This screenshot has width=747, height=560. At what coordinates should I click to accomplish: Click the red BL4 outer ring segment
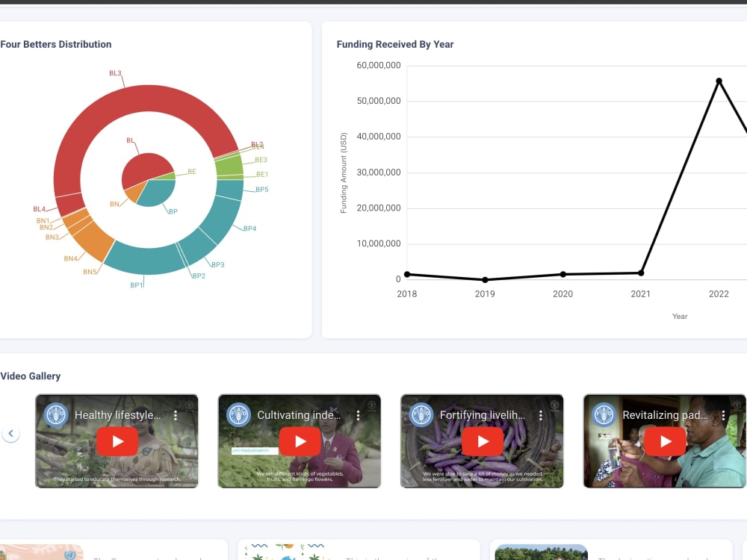click(x=70, y=204)
